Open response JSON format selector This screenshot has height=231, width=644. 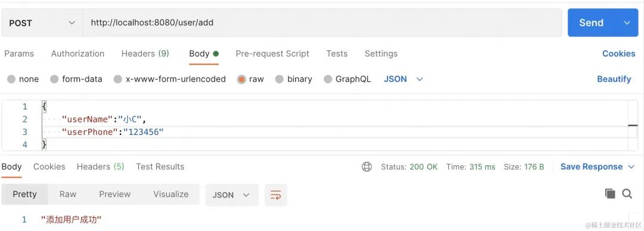pyautogui.click(x=231, y=195)
